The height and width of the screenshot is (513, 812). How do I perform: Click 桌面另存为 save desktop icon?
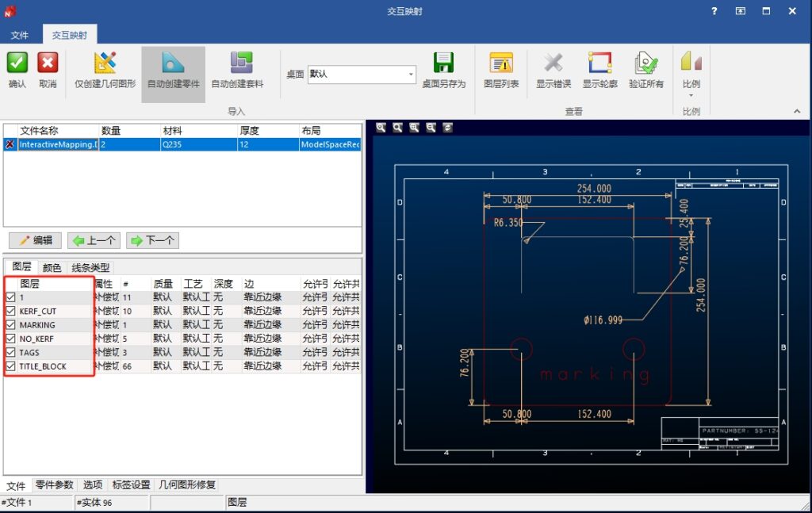tap(443, 63)
